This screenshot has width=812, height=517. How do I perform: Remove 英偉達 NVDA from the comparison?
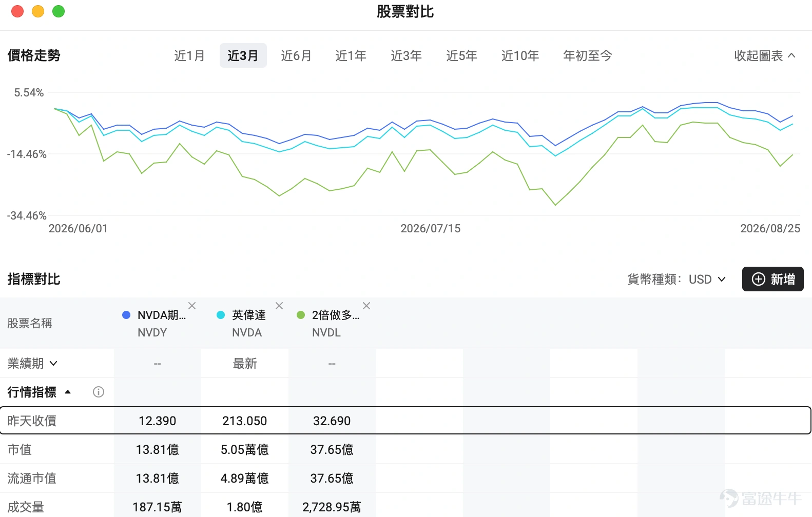coord(279,306)
